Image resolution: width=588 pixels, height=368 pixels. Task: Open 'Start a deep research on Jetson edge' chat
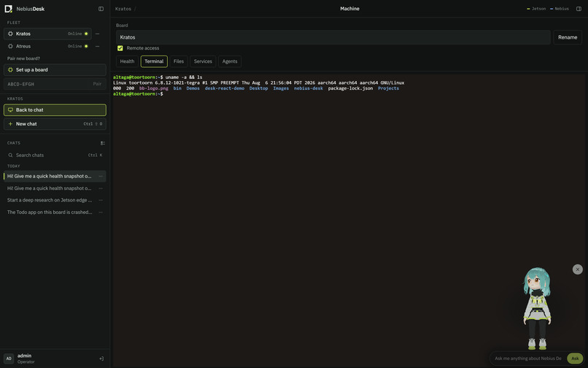[x=50, y=200]
